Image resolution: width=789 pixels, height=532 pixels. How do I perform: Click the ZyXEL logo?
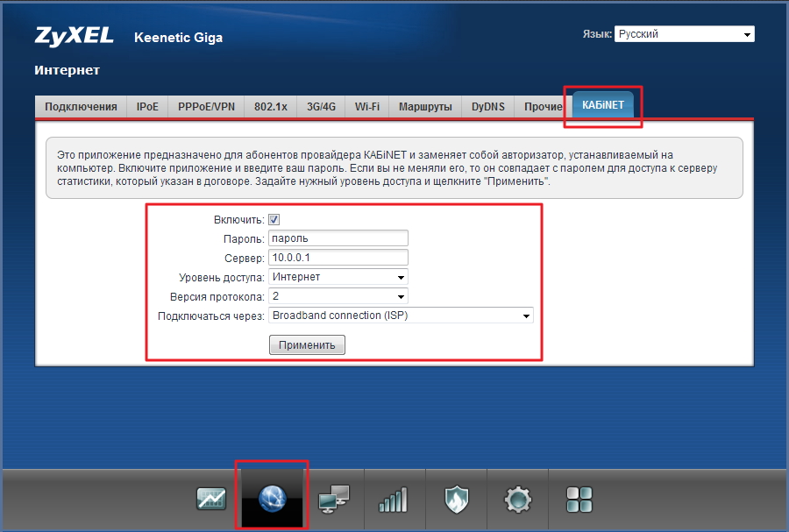click(74, 37)
